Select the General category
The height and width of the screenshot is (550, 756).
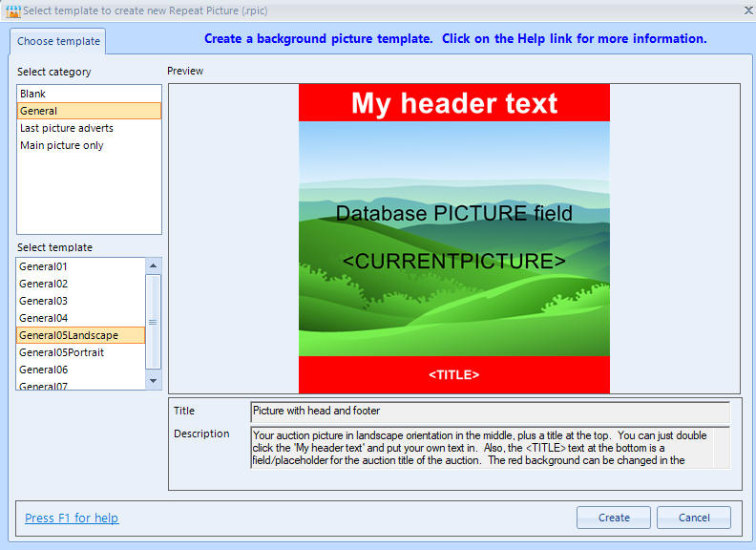click(89, 111)
